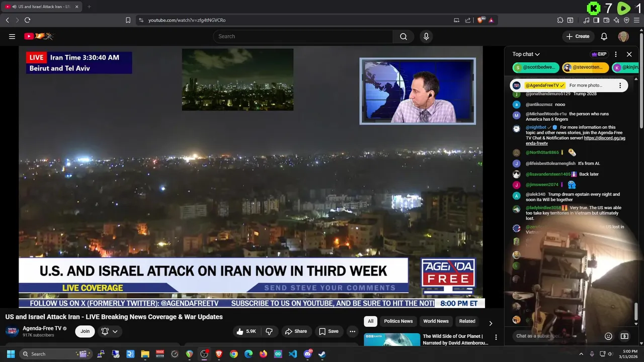
Task: Click the super chat dollar icon
Action: tap(624, 336)
